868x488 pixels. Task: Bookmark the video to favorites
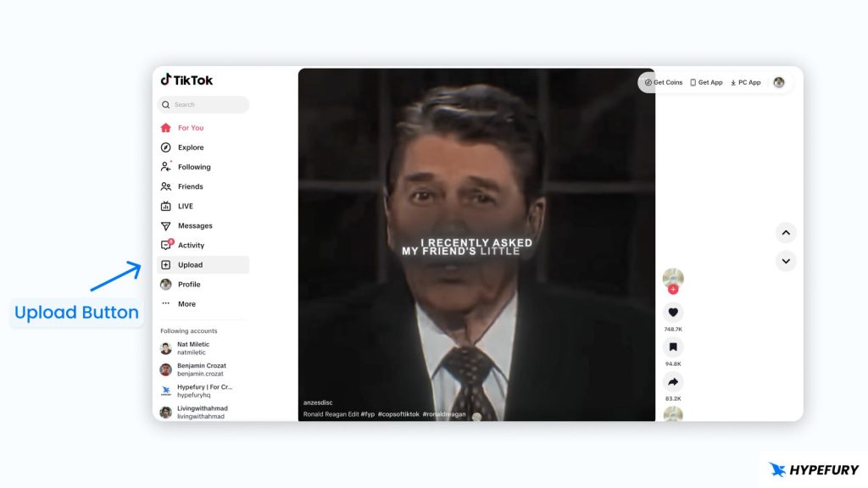pyautogui.click(x=673, y=347)
